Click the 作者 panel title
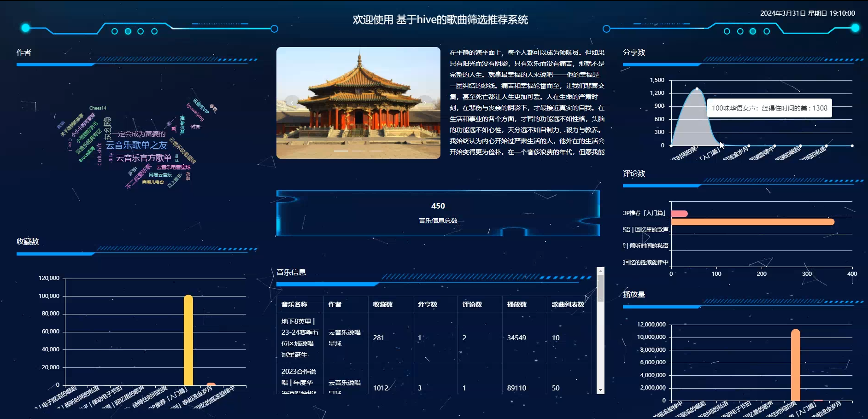The height and width of the screenshot is (419, 868). (x=24, y=52)
